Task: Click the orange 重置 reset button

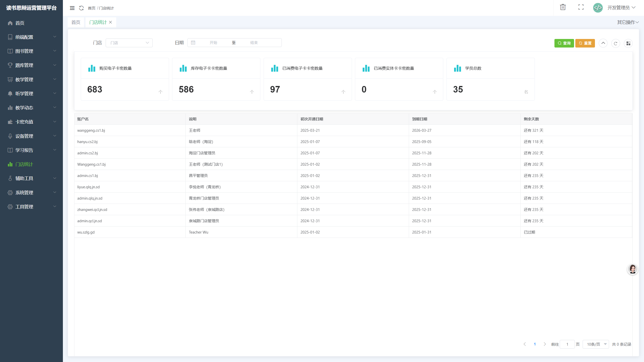Action: 585,43
